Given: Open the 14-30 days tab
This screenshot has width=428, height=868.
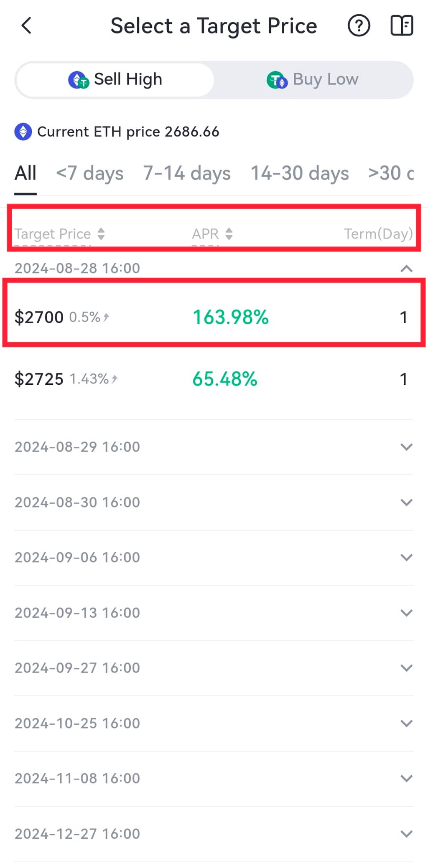Looking at the screenshot, I should click(x=300, y=173).
